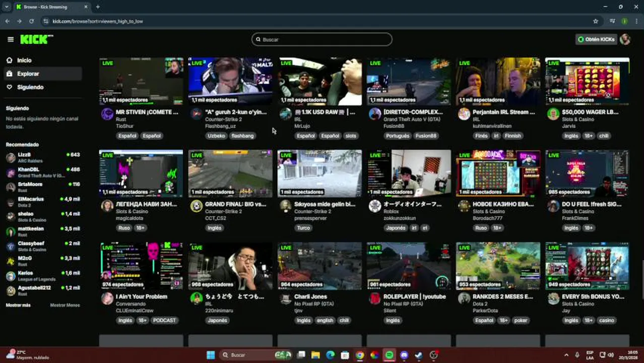
Task: Open the Flashbang_uz channel avatar
Action: point(197,114)
